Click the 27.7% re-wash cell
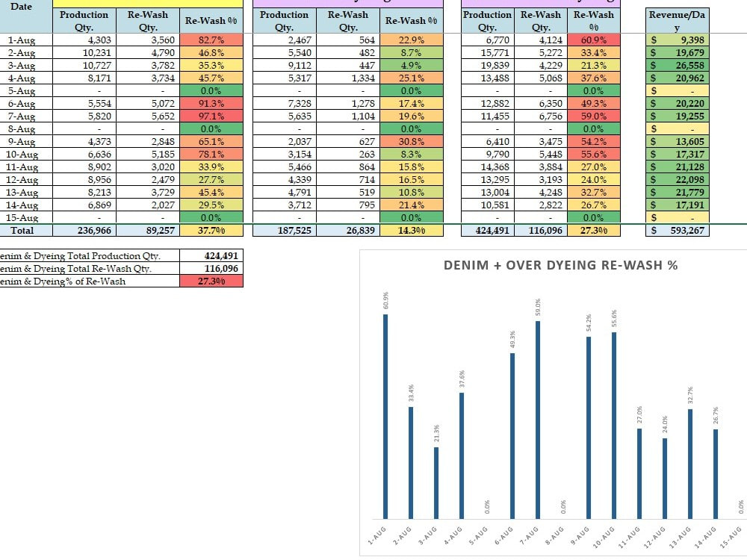 point(211,179)
